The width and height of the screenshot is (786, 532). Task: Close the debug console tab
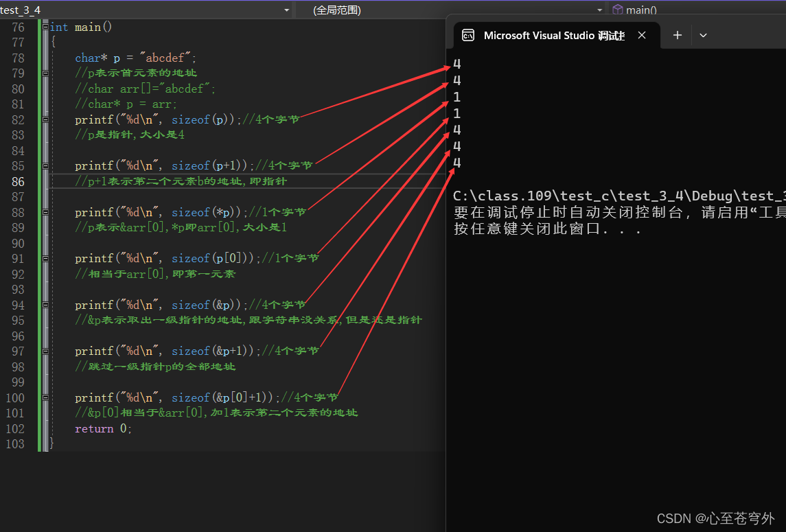coord(642,36)
